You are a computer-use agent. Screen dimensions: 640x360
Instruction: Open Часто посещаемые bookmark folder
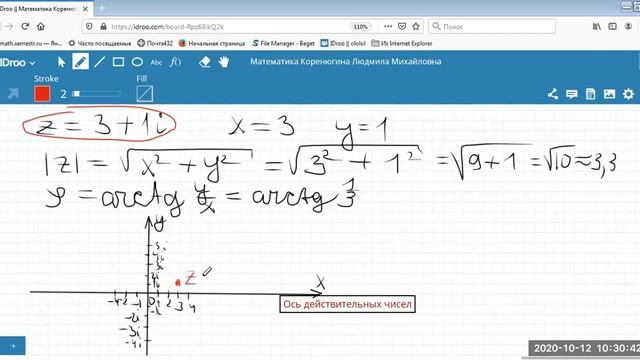tap(100, 43)
